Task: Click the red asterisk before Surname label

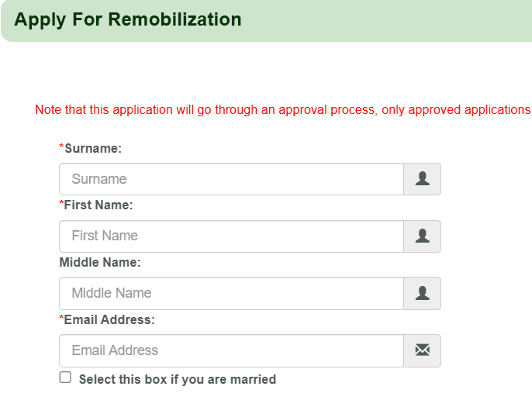Action: point(62,147)
